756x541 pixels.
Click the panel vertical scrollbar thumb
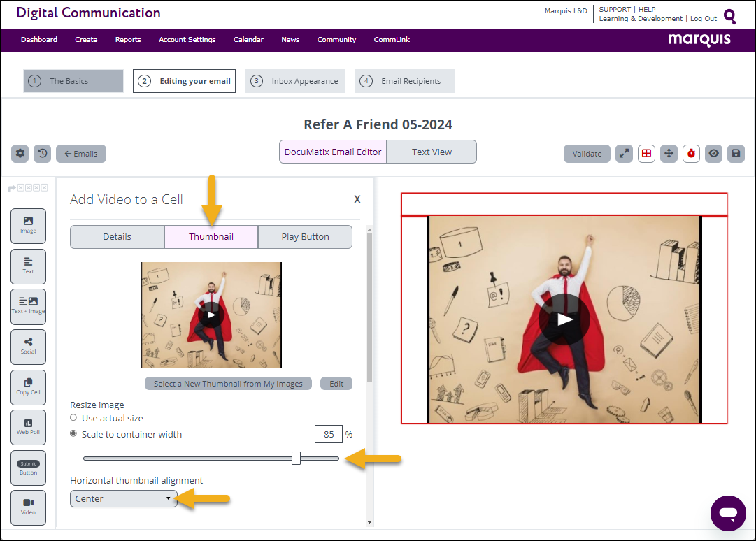point(369,308)
